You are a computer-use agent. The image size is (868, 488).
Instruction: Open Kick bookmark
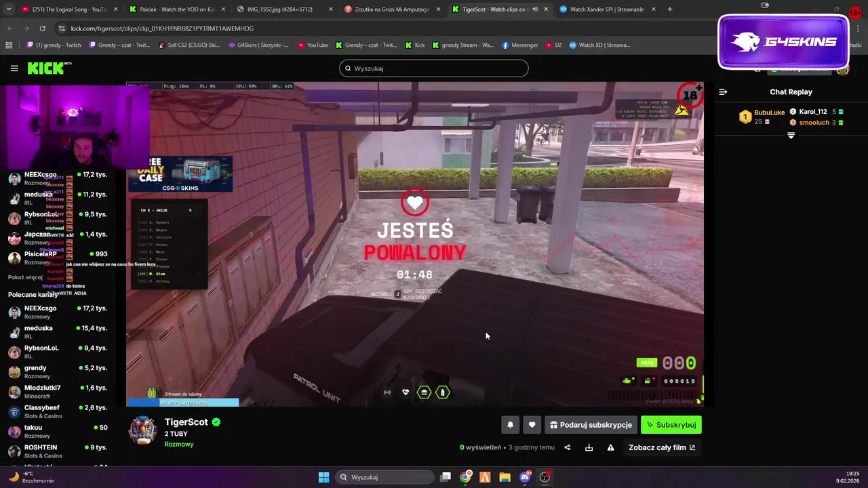point(415,45)
